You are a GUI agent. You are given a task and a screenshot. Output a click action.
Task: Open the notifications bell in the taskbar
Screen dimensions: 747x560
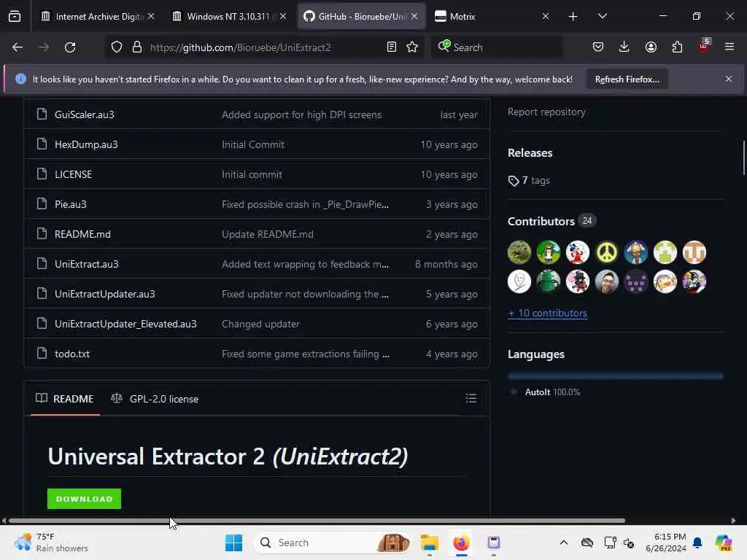coord(698,542)
